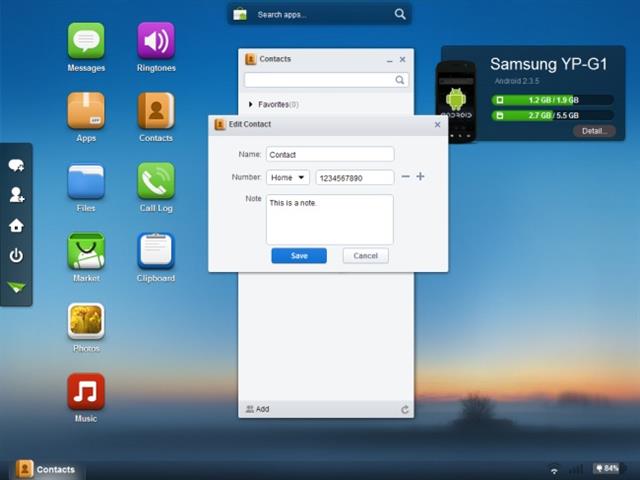The image size is (640, 480).
Task: Click the Cancel button
Action: (365, 256)
